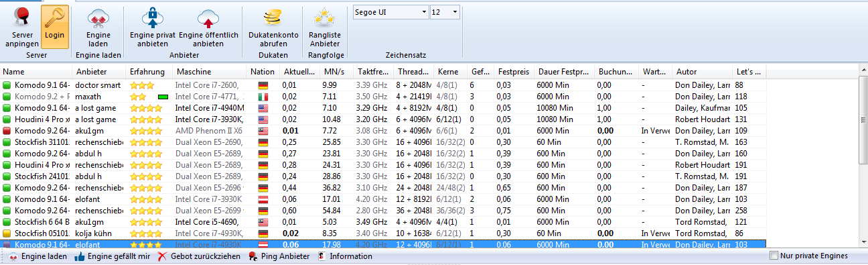This screenshot has height=265, width=868.
Task: Click the Austrian flag beside Intel Core i7-3930K 17.01 row
Action: [263, 199]
